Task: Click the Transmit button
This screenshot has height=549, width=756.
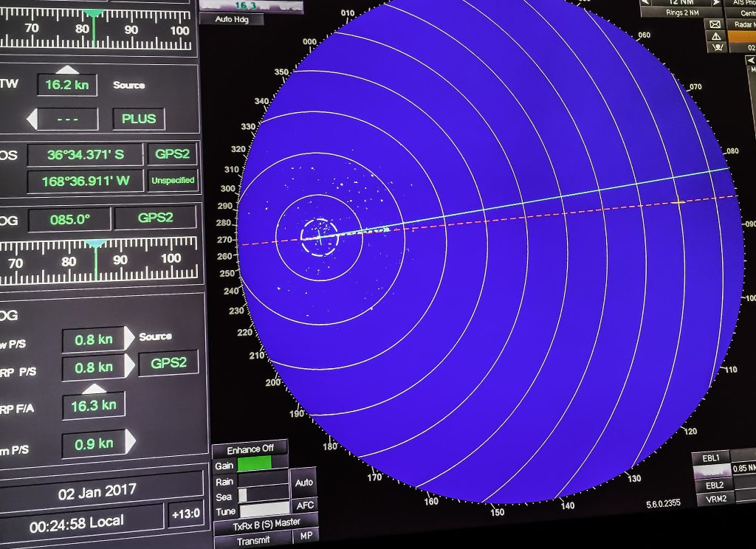Action: point(254,541)
